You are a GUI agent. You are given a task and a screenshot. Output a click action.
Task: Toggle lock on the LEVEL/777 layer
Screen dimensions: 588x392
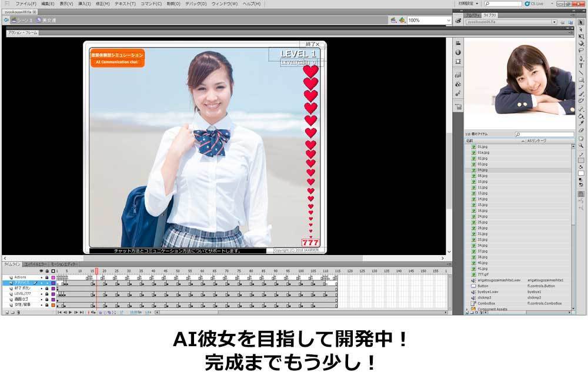click(x=47, y=294)
